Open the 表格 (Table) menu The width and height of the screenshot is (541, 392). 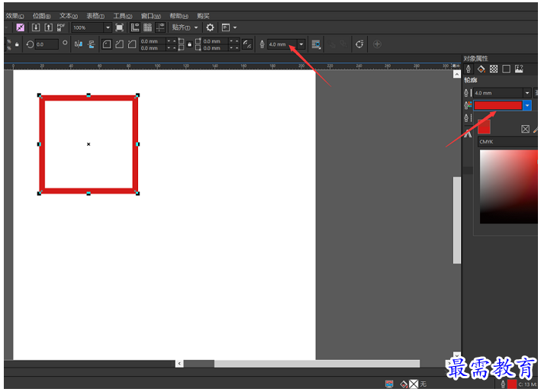point(95,16)
